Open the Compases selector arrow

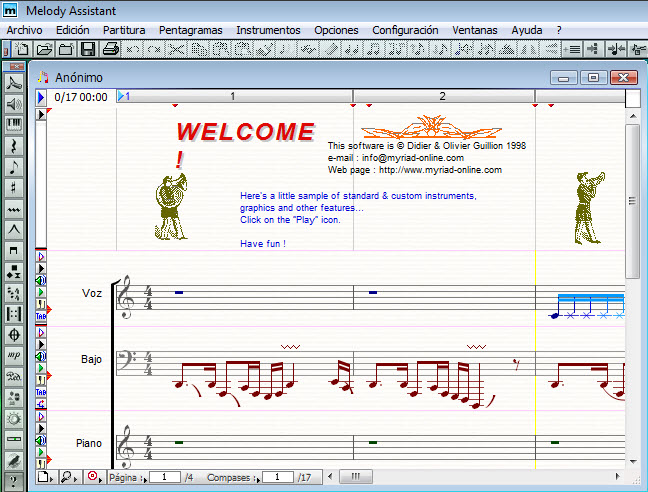(257, 480)
